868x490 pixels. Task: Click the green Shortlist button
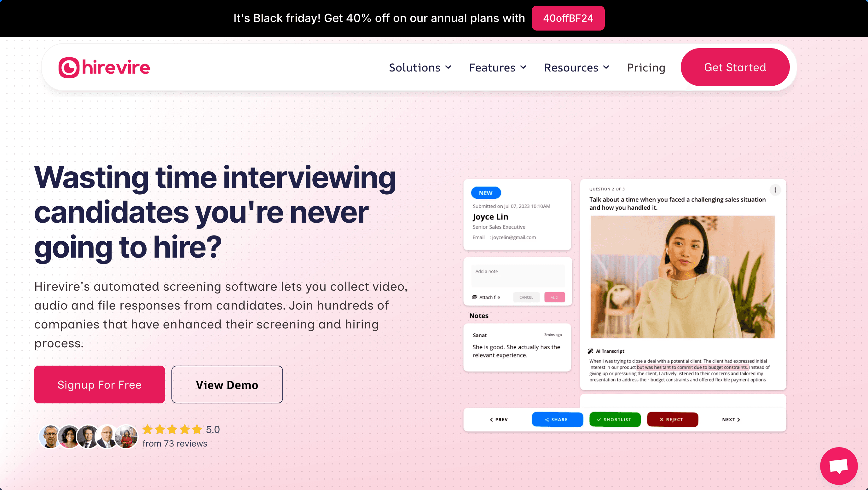click(x=615, y=419)
